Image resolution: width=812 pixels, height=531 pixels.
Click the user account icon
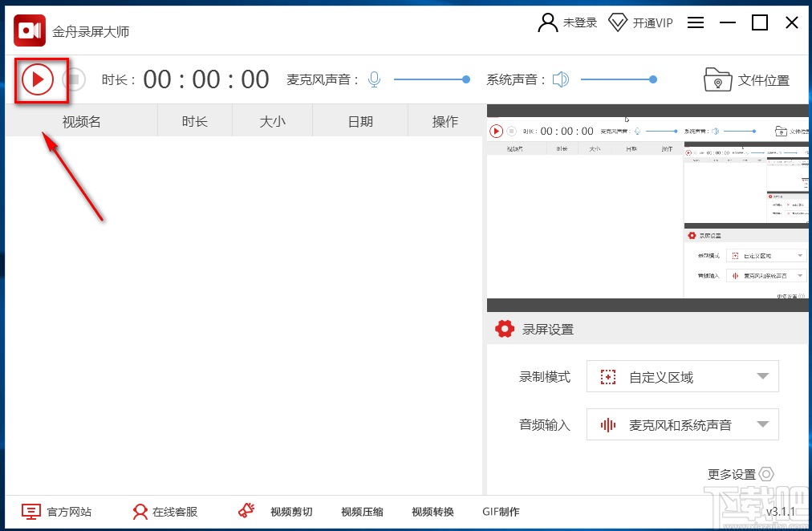click(547, 22)
